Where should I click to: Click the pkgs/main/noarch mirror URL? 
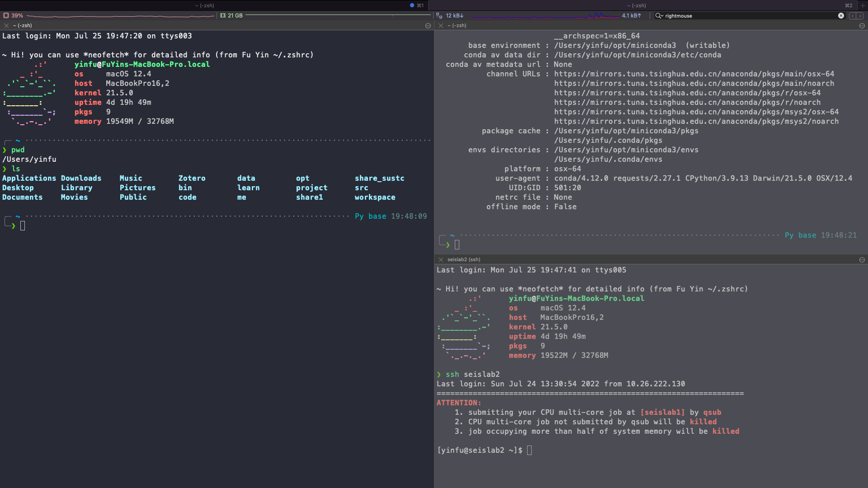tap(694, 84)
